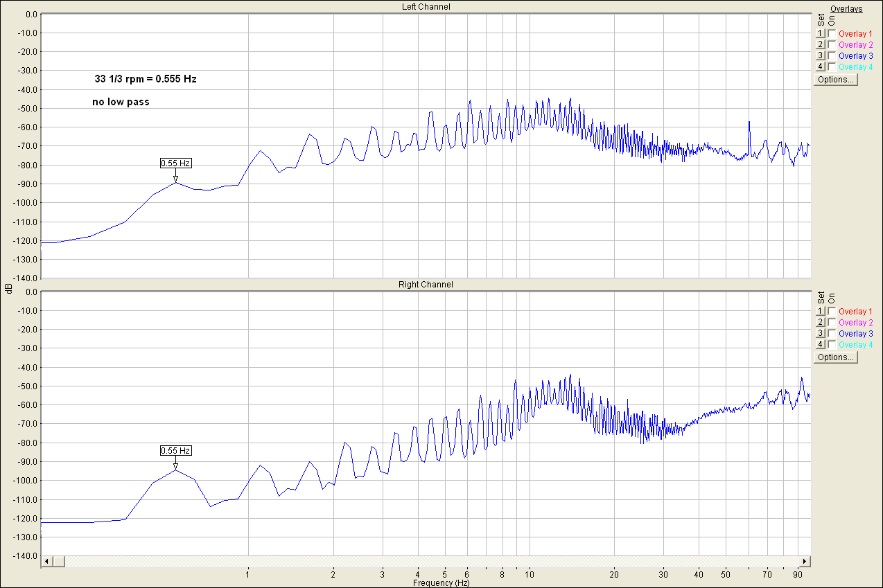The width and height of the screenshot is (883, 588).
Task: Enable Overlay 3 checkbox in Left Channel
Action: coord(832,55)
